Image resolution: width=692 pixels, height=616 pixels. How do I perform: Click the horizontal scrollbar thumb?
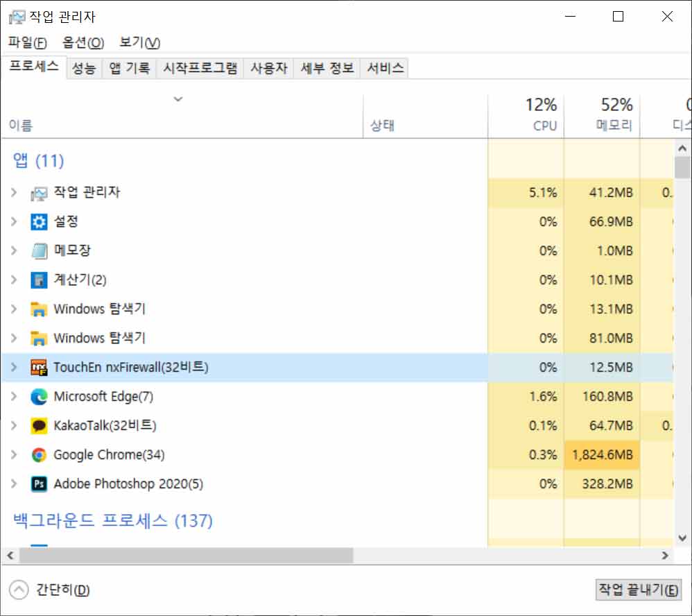click(187, 556)
